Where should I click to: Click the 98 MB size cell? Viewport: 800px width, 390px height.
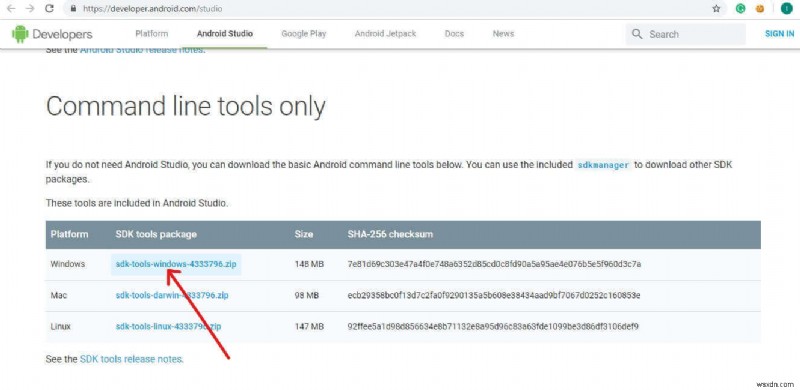tap(307, 296)
